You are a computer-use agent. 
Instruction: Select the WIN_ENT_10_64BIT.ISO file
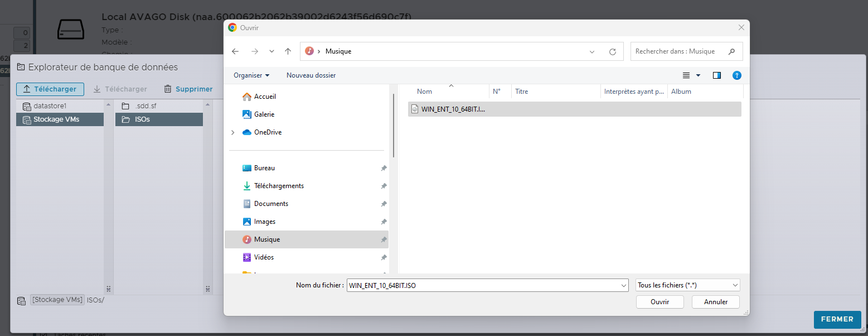pos(453,109)
